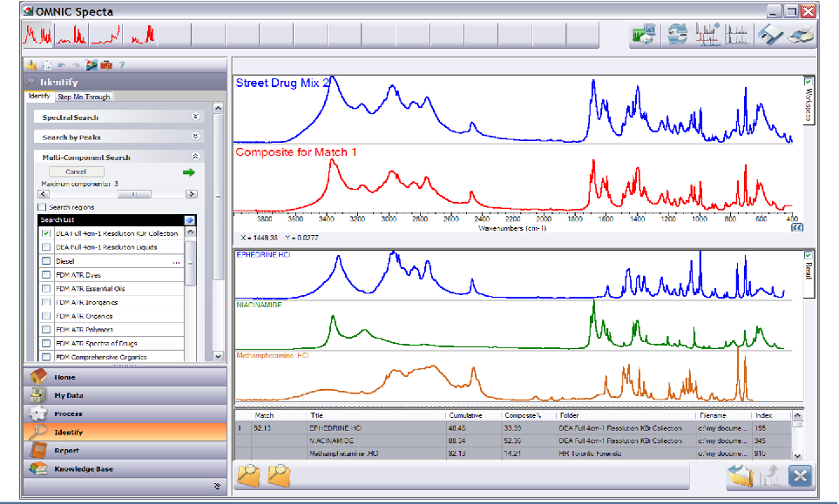Expand the Search by Peaks section
This screenshot has height=504, width=839.
coord(195,137)
